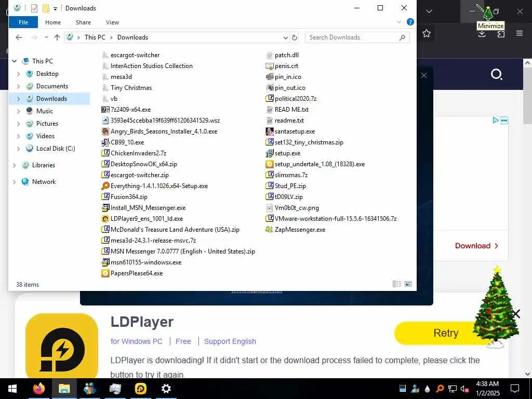Viewport: 532px width, 399px height.
Task: Select the pin_in.ico file icon
Action: click(270, 77)
